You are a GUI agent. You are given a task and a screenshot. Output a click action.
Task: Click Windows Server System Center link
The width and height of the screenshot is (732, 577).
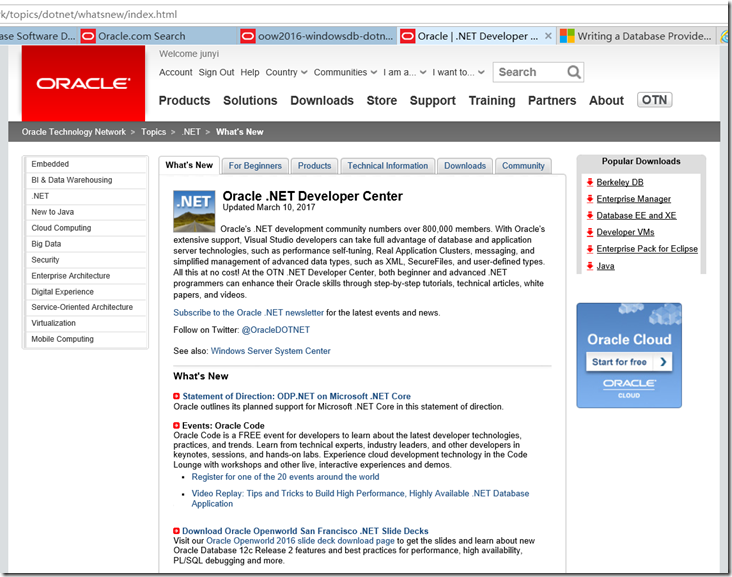coord(270,351)
